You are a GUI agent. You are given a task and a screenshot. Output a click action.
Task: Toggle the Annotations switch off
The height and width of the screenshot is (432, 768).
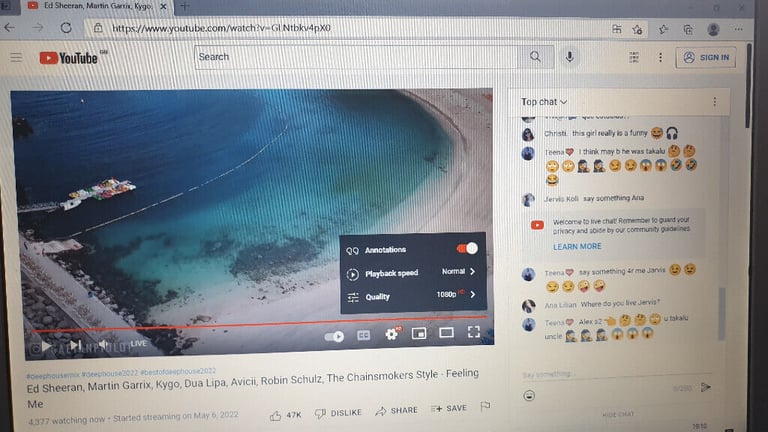tap(467, 249)
